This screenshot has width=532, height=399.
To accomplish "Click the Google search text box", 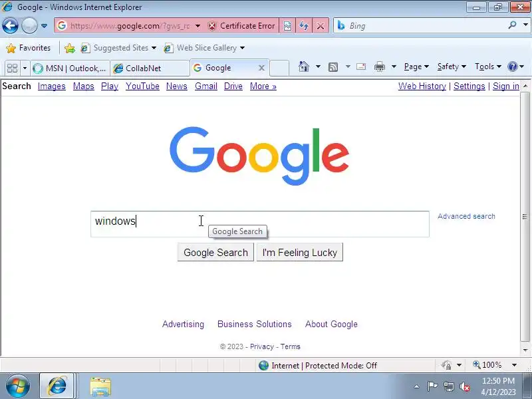I will pos(260,224).
